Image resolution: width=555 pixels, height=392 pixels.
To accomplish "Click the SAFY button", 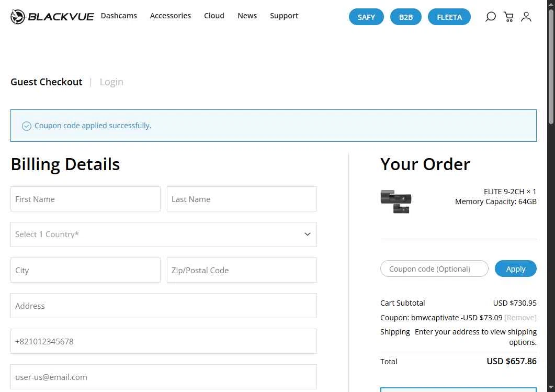I will click(366, 17).
